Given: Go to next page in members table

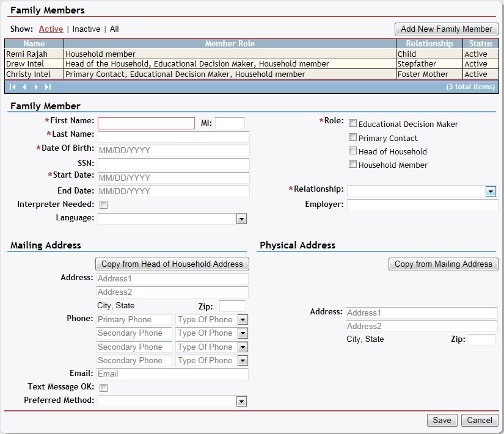Looking at the screenshot, I should click(35, 87).
